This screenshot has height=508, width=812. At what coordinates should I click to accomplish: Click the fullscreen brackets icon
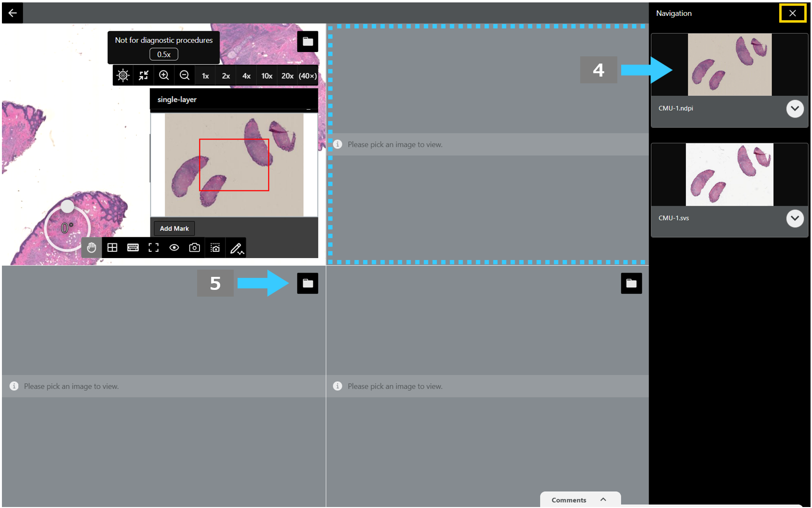154,247
